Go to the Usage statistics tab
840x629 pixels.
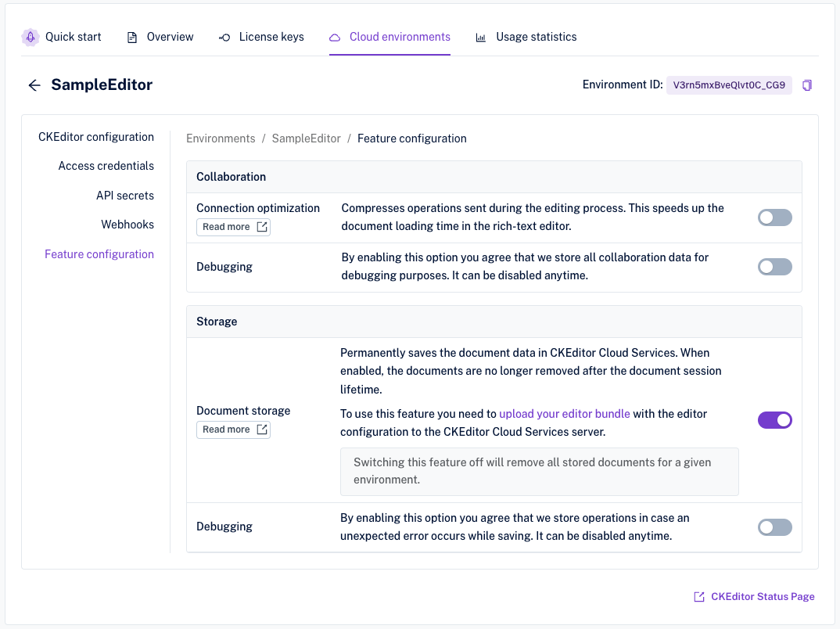point(526,37)
